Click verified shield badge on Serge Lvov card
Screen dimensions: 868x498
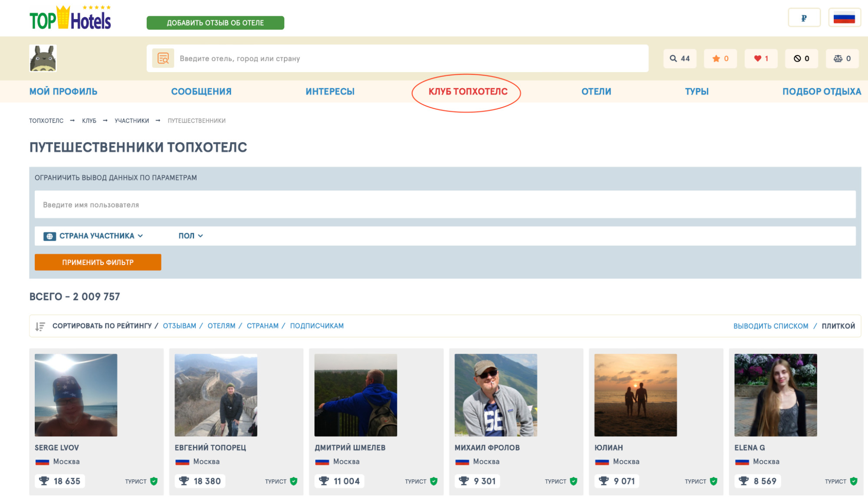point(154,481)
